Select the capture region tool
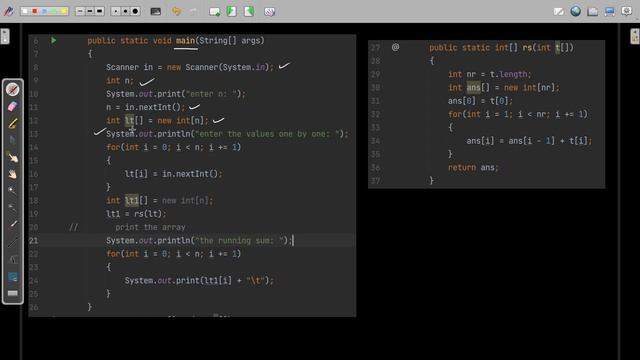 [13, 276]
